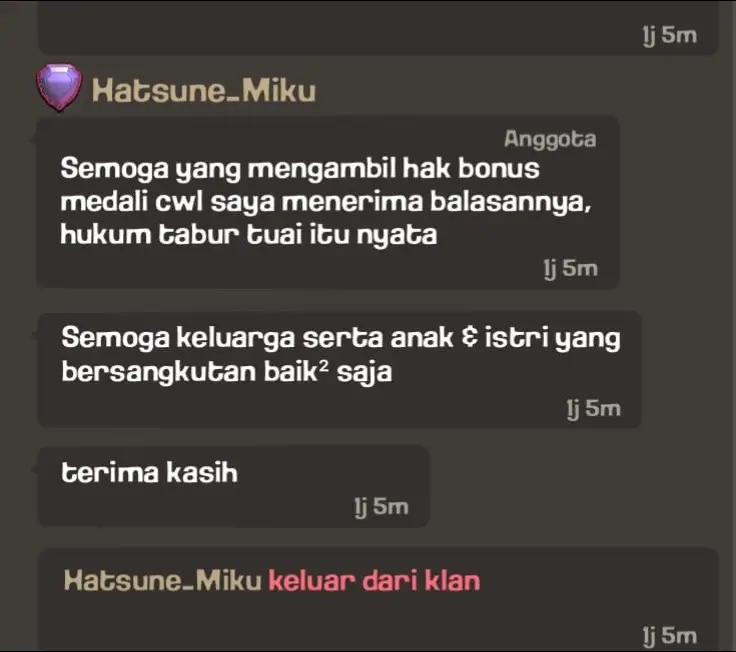Tap the 'terima kasih' message bubble
The height and width of the screenshot is (652, 736).
click(233, 486)
